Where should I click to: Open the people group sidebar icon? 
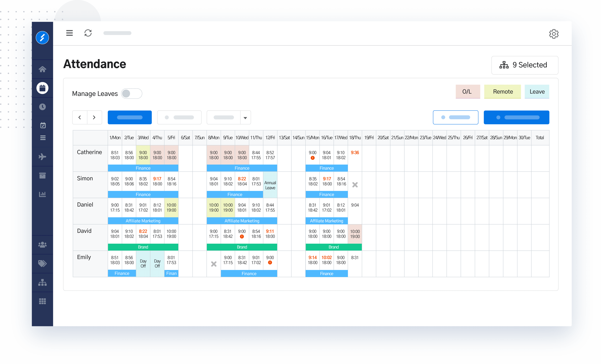pyautogui.click(x=42, y=245)
